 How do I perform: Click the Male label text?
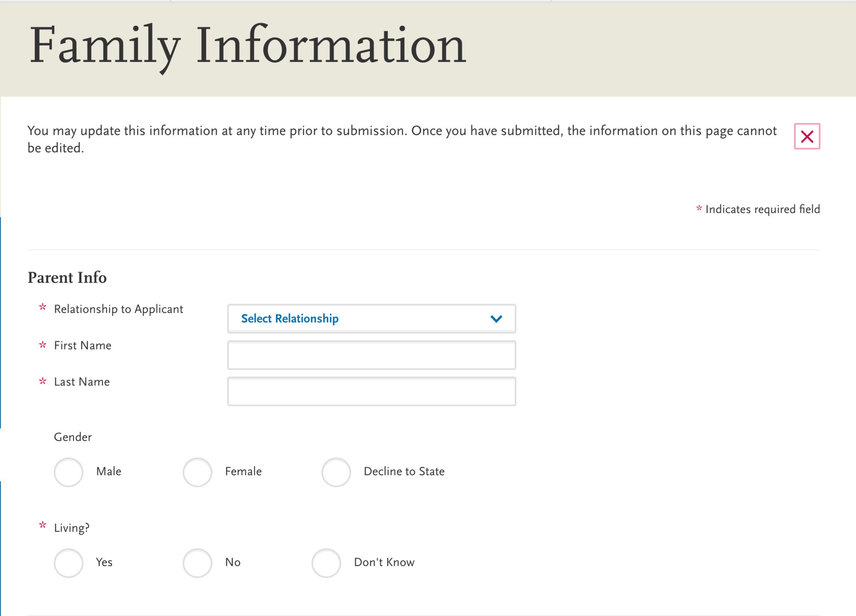point(108,471)
